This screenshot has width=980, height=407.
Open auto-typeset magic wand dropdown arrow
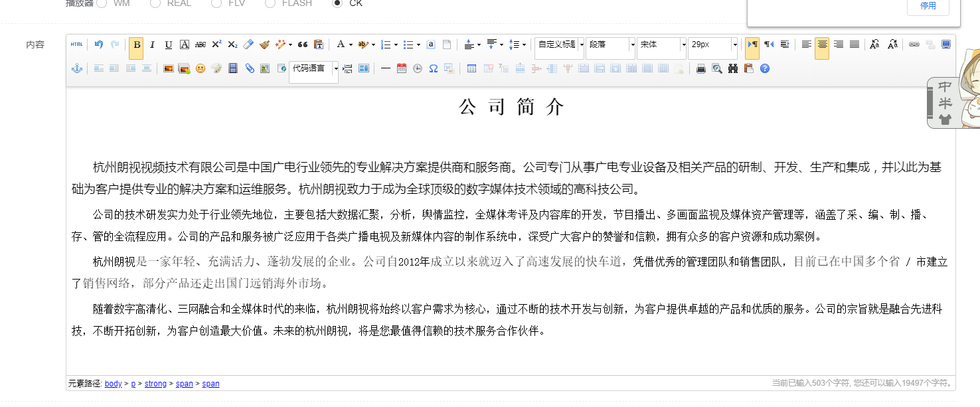click(x=290, y=44)
